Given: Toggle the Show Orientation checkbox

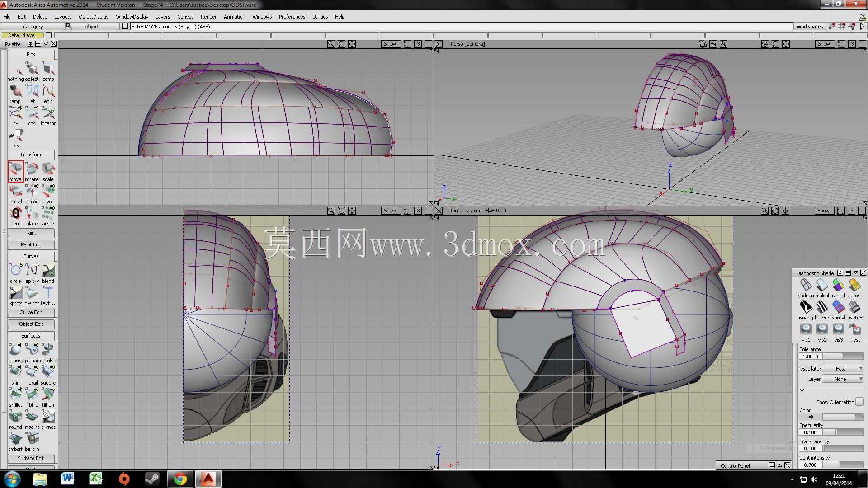Looking at the screenshot, I should [859, 402].
